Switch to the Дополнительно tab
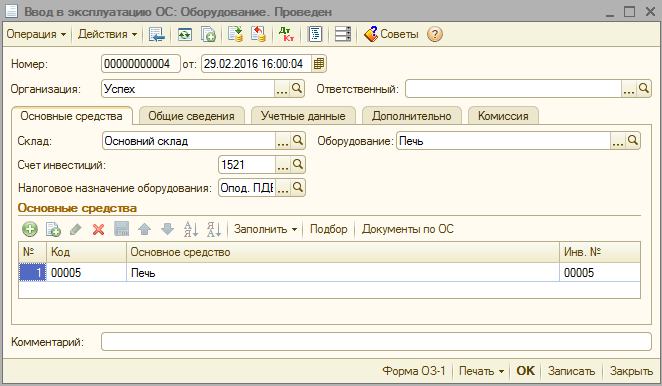Image resolution: width=662 pixels, height=386 pixels. 412,116
